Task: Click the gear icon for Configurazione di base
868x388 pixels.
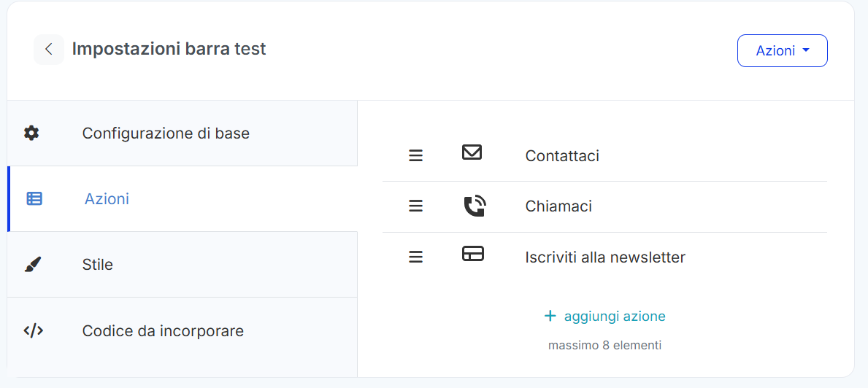Action: point(31,133)
